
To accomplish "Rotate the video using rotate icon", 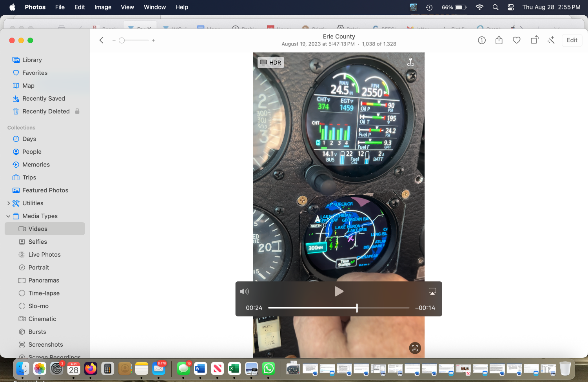I will pos(534,40).
